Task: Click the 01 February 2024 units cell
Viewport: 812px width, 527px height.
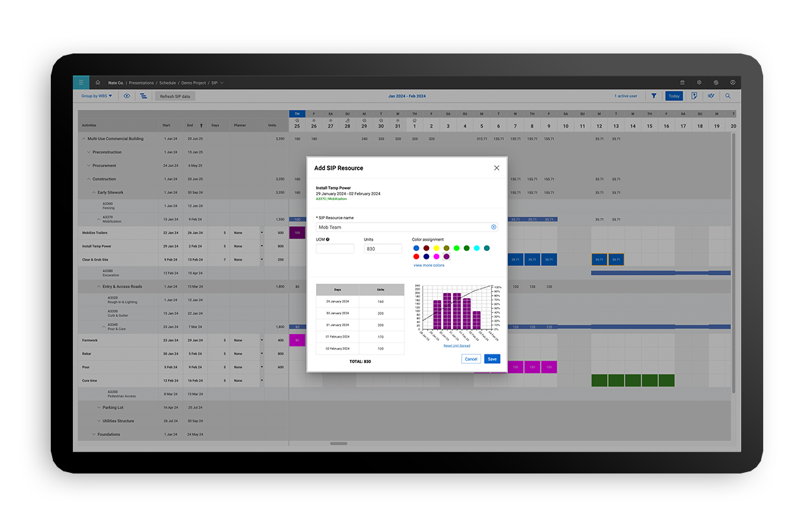Action: coord(381,337)
